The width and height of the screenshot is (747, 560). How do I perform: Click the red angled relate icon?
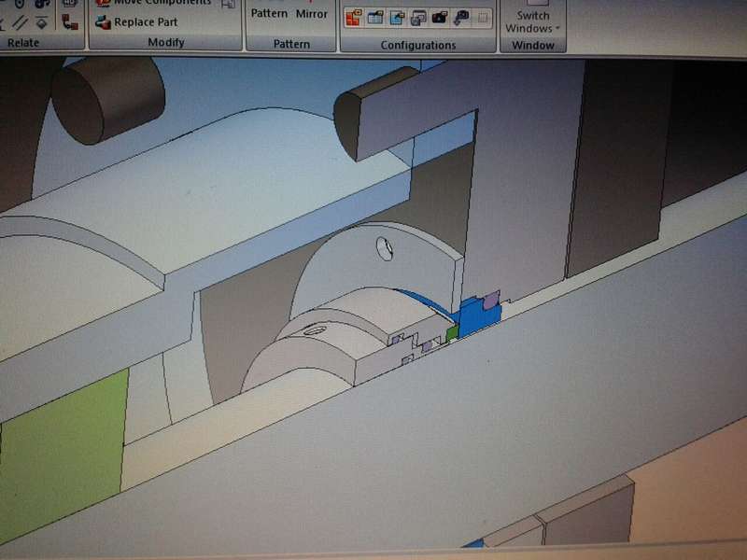click(x=70, y=21)
